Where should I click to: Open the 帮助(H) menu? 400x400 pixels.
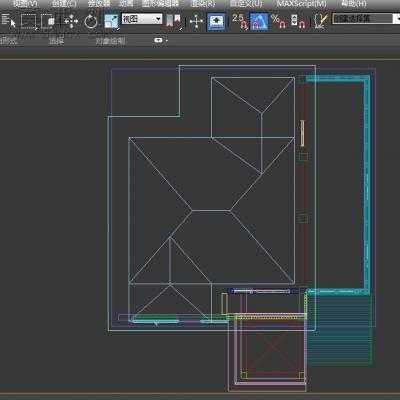click(x=353, y=4)
